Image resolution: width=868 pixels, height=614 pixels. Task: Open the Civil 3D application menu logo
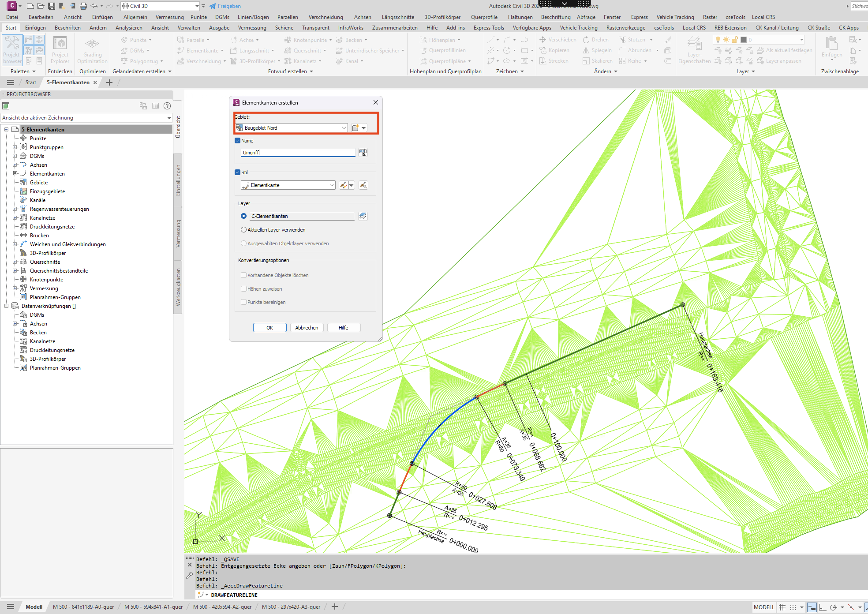(12, 6)
